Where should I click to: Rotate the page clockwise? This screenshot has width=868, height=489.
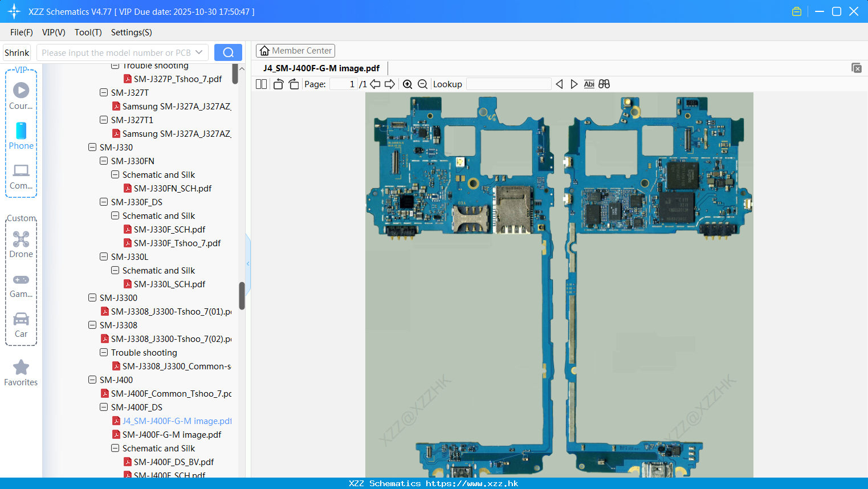[294, 84]
